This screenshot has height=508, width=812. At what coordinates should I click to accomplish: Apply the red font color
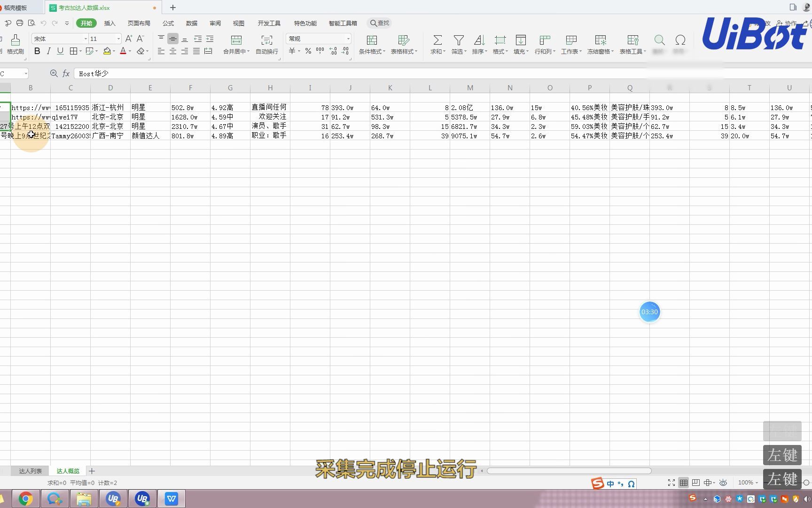[x=123, y=51]
